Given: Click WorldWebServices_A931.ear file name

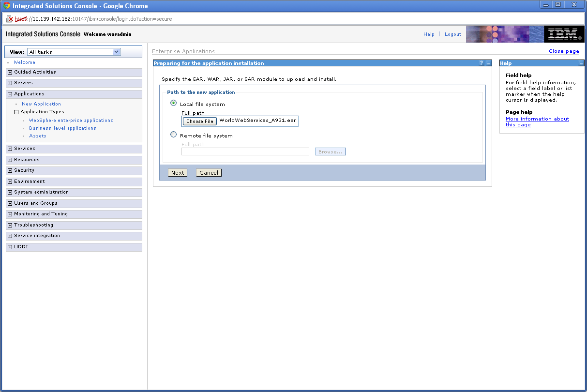Looking at the screenshot, I should 257,121.
